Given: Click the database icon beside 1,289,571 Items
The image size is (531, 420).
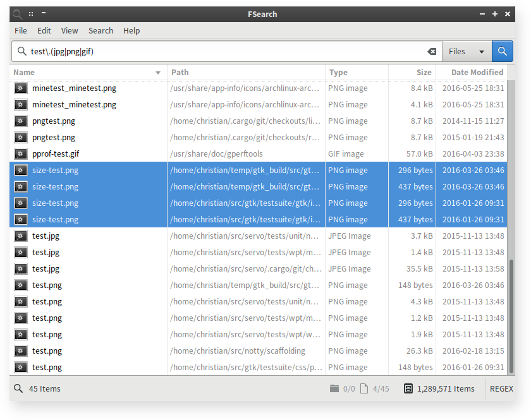Looking at the screenshot, I should point(408,388).
